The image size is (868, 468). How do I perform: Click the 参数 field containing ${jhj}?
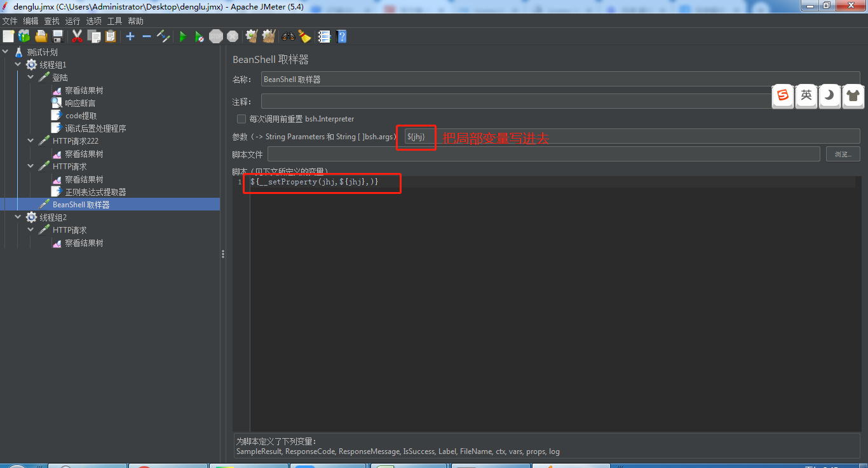pyautogui.click(x=631, y=137)
